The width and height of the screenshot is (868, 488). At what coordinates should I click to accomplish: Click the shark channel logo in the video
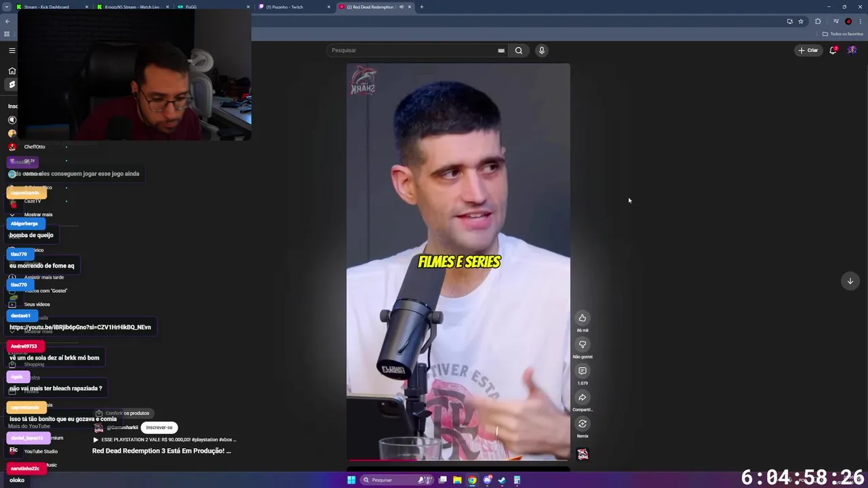[x=363, y=81]
